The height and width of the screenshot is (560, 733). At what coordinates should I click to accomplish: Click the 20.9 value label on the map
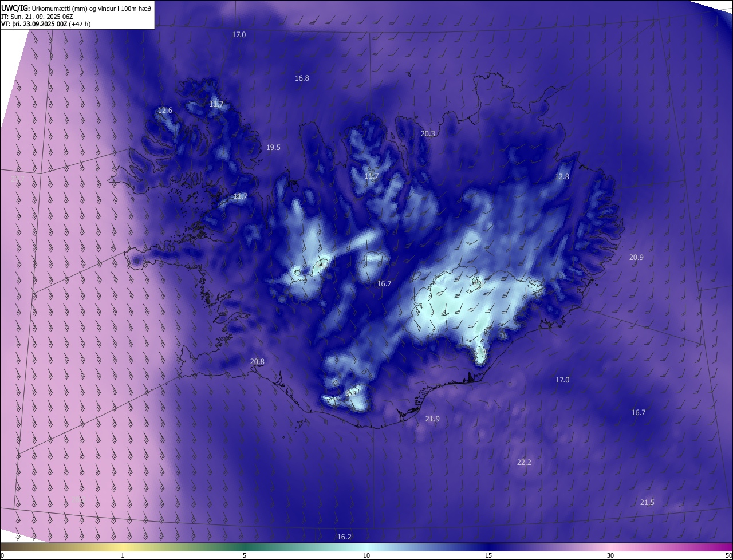tap(636, 257)
